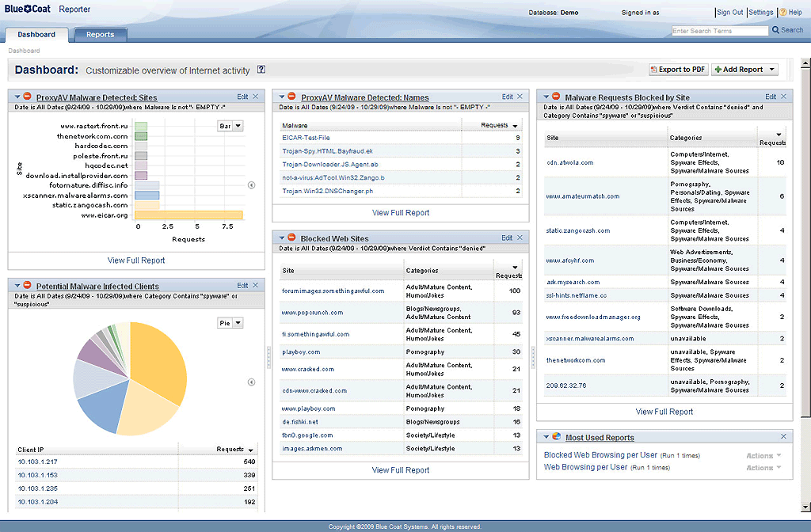Open the Pie chart type dropdown

(x=230, y=323)
